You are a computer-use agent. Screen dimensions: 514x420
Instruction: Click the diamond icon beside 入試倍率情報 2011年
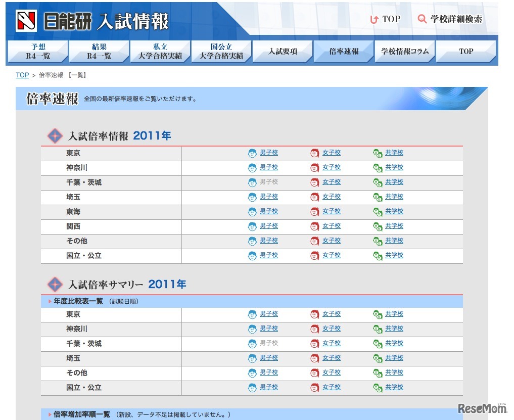pos(55,135)
